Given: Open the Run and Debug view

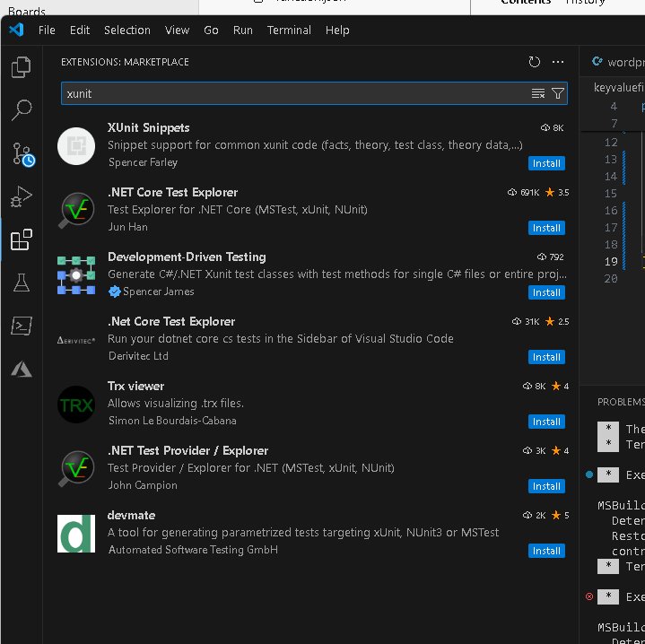Looking at the screenshot, I should (21, 196).
